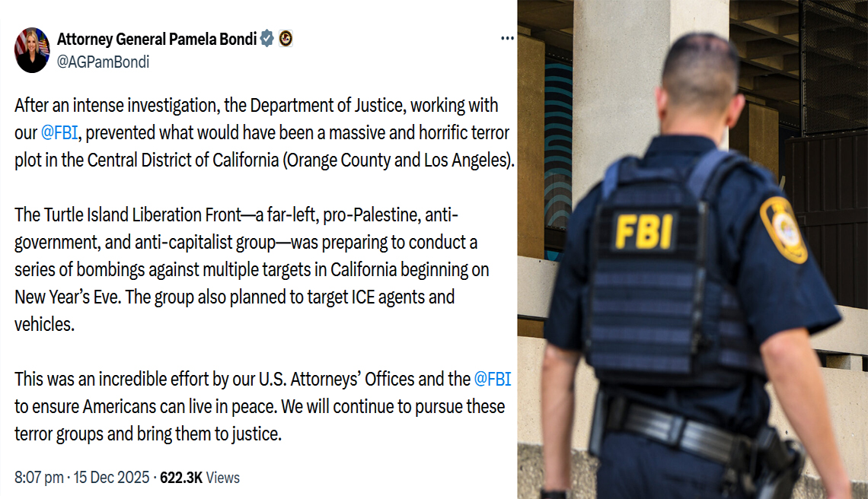Open the @FBI mention in the last paragraph
This screenshot has height=499, width=868.
tap(492, 378)
